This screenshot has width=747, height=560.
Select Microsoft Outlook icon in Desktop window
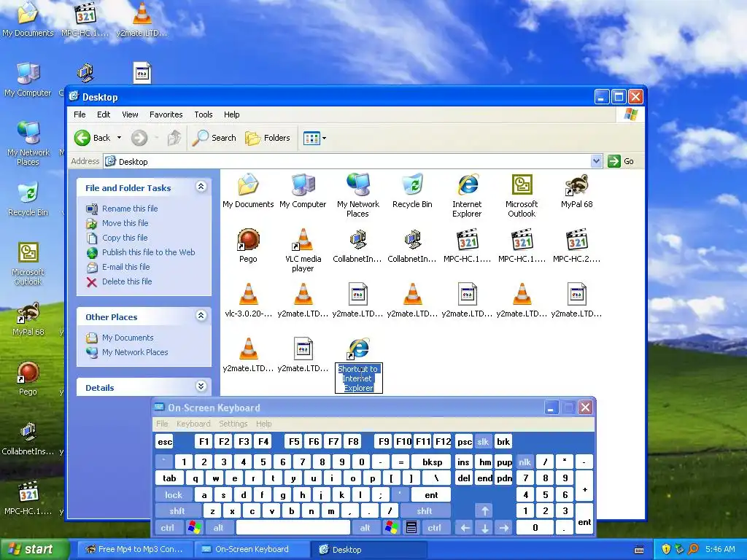[x=522, y=184]
